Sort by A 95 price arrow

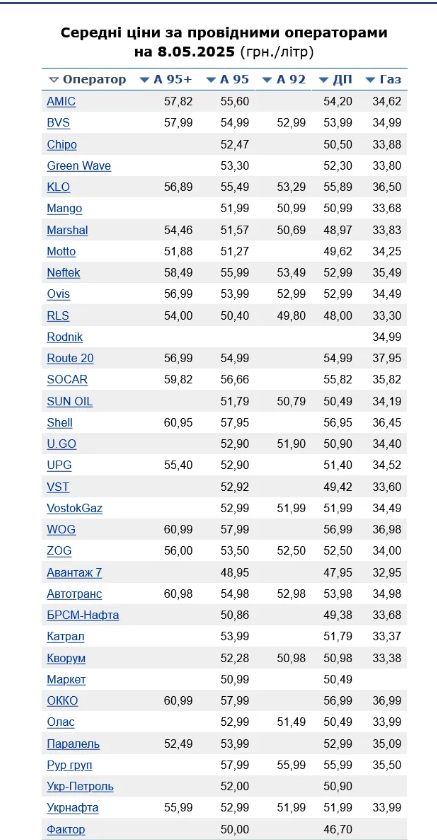210,80
